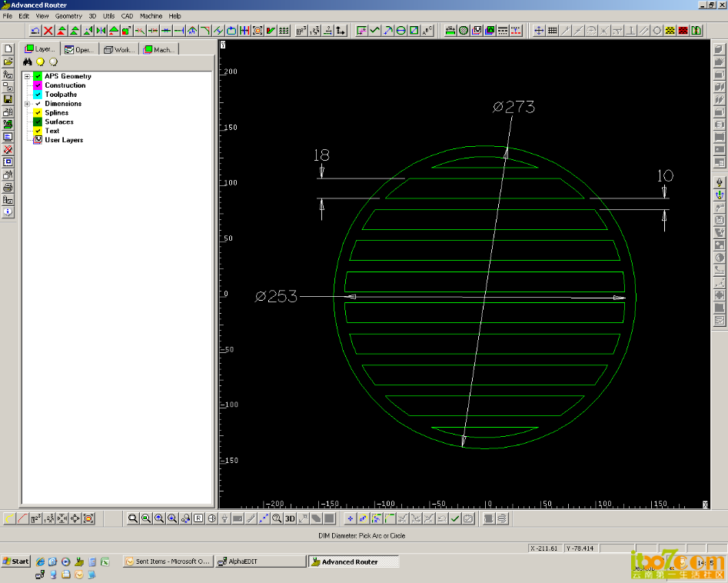This screenshot has width=728, height=583.
Task: Click the New file icon in left toolbar
Action: [8, 48]
